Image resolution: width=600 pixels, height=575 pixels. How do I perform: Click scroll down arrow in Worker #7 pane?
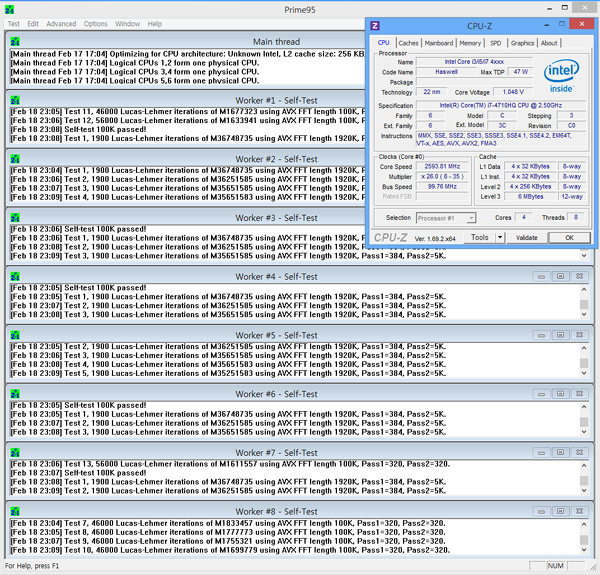tap(584, 490)
